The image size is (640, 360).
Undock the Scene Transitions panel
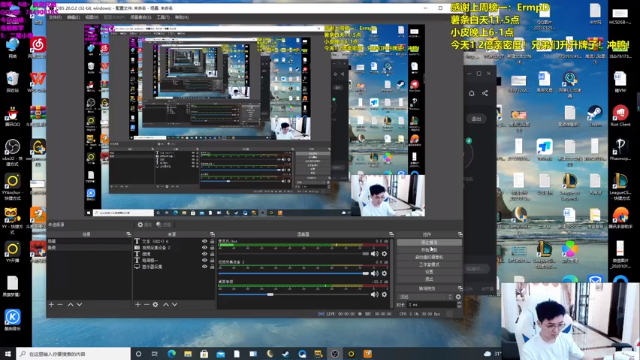coord(460,288)
